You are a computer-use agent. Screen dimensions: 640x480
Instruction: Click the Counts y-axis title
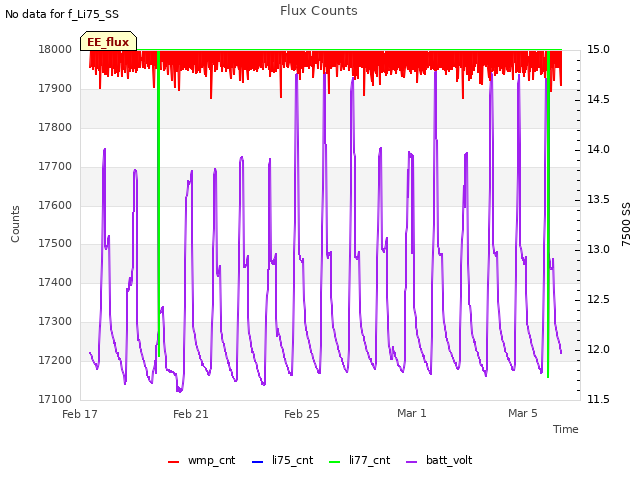pos(15,224)
